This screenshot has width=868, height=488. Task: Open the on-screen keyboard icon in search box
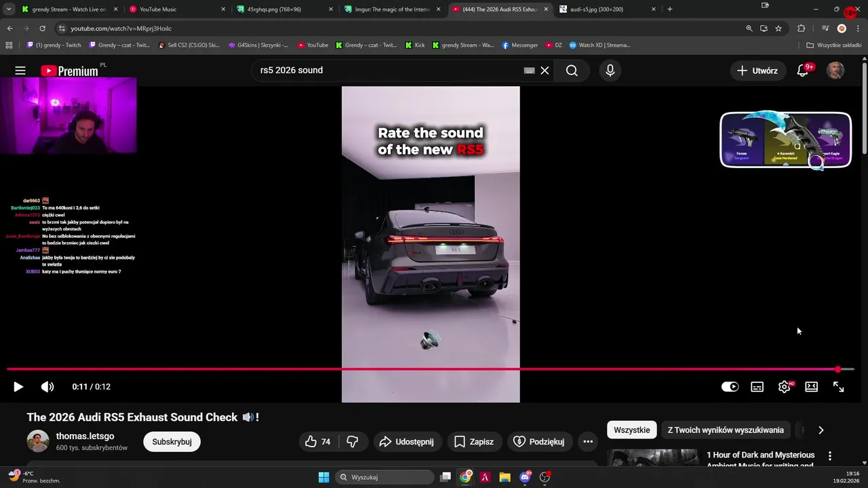tap(530, 70)
